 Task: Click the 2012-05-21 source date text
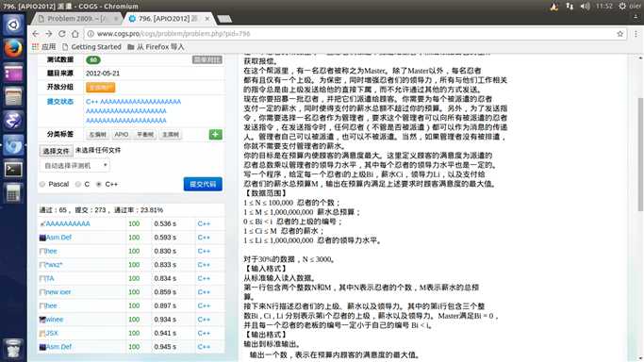(x=103, y=74)
